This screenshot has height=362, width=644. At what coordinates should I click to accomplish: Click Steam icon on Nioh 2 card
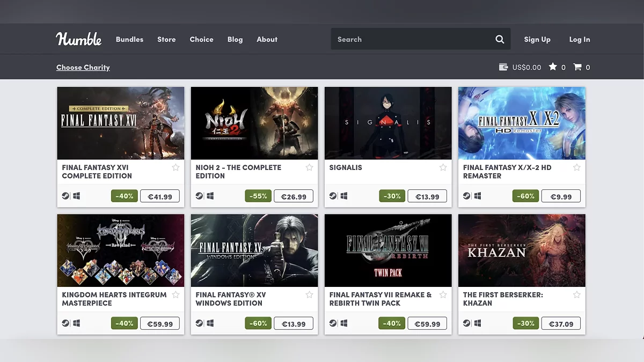point(199,196)
